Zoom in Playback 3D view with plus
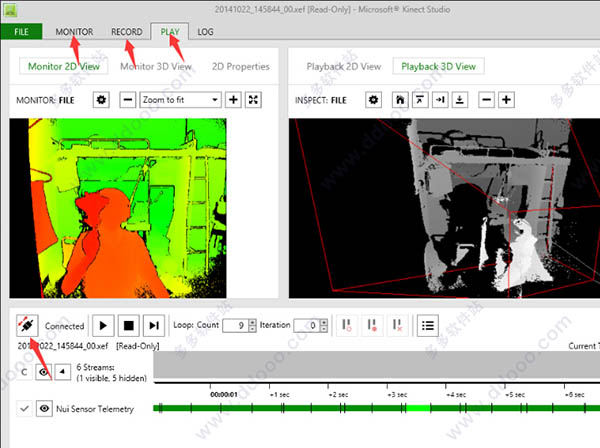Image resolution: width=600 pixels, height=448 pixels. [506, 100]
